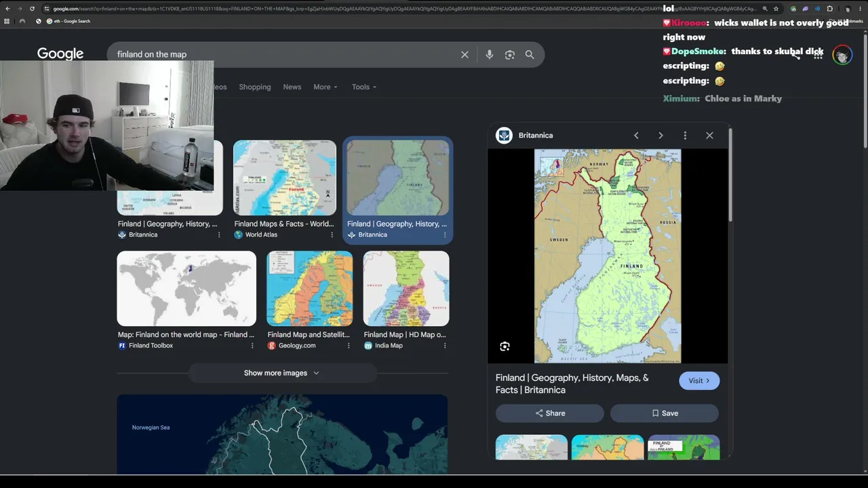Open options for the World Atlas result
Viewport: 868px width, 488px height.
(x=332, y=235)
